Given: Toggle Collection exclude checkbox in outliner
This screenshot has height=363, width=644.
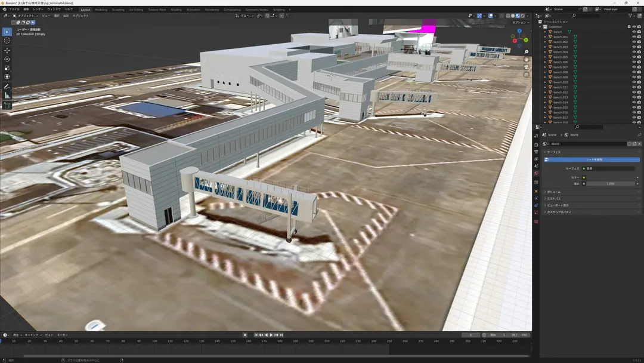Looking at the screenshot, I should point(629,27).
